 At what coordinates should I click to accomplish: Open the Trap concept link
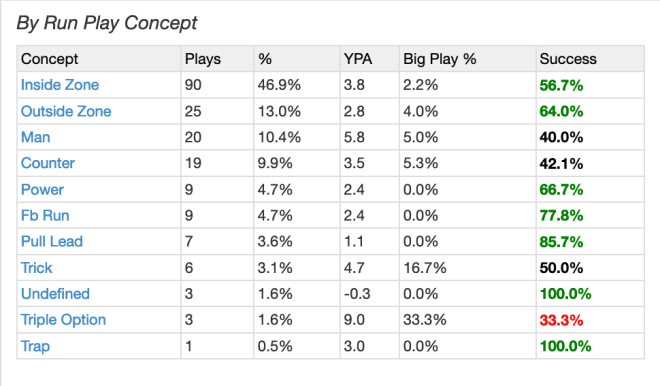(x=35, y=346)
